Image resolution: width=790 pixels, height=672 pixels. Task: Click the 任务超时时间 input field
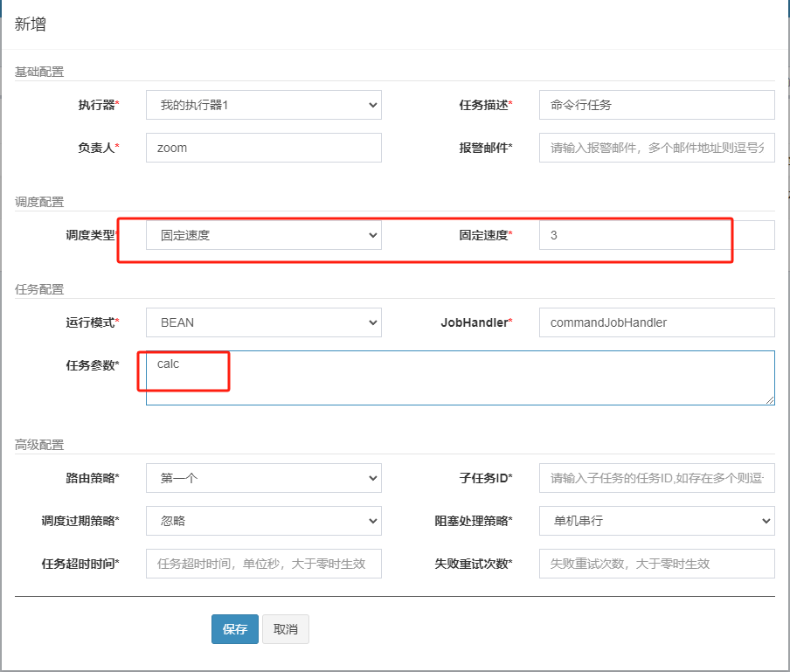pyautogui.click(x=262, y=564)
